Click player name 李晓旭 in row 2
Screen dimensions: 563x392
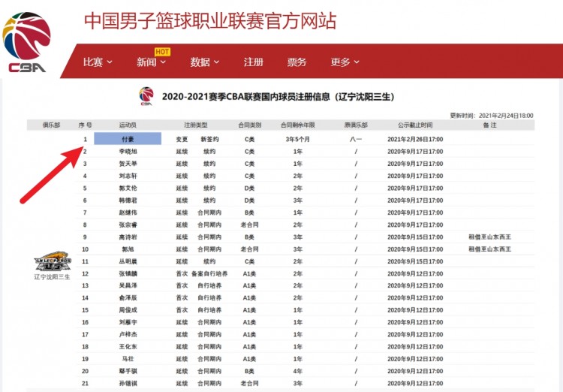tap(128, 152)
